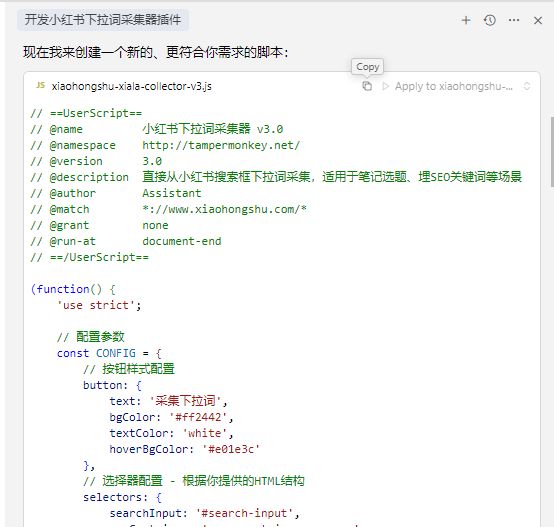Click the 'use strict' statement
This screenshot has height=527, width=554.
pos(99,305)
